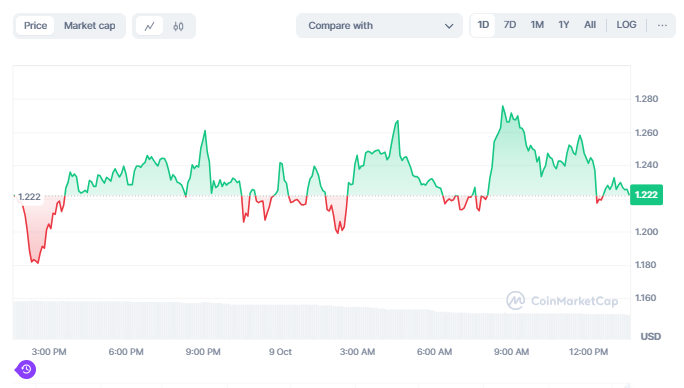Select the candlestick chart view icon
The image size is (684, 388).
(x=178, y=26)
